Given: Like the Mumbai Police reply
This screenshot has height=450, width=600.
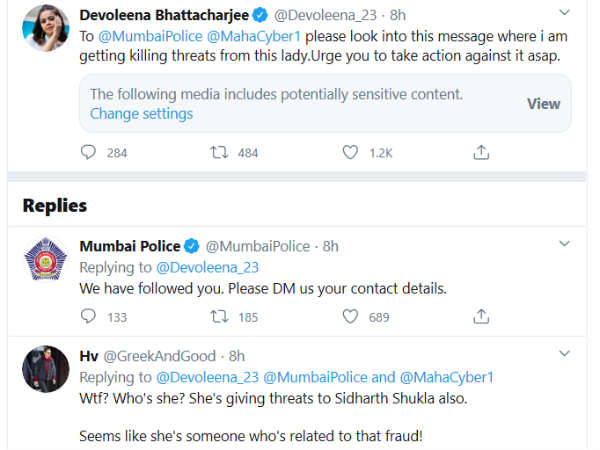Looking at the screenshot, I should coord(350,317).
